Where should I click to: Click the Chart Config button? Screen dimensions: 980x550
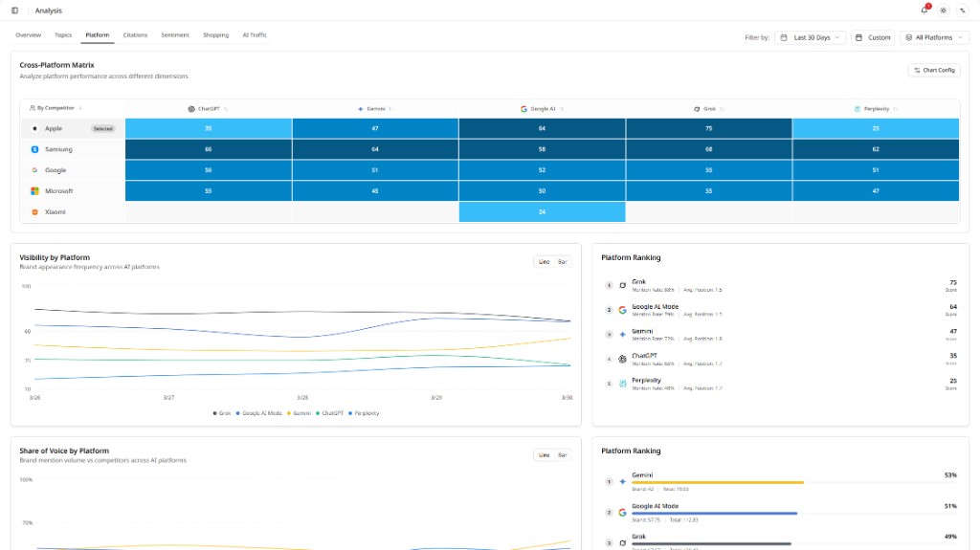(934, 70)
